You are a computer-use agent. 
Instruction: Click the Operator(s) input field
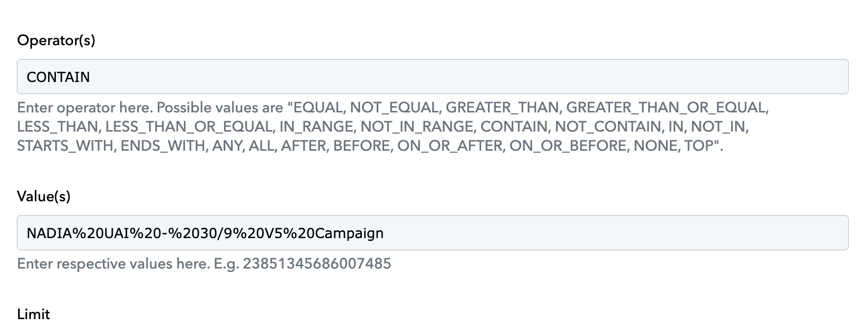pyautogui.click(x=432, y=77)
